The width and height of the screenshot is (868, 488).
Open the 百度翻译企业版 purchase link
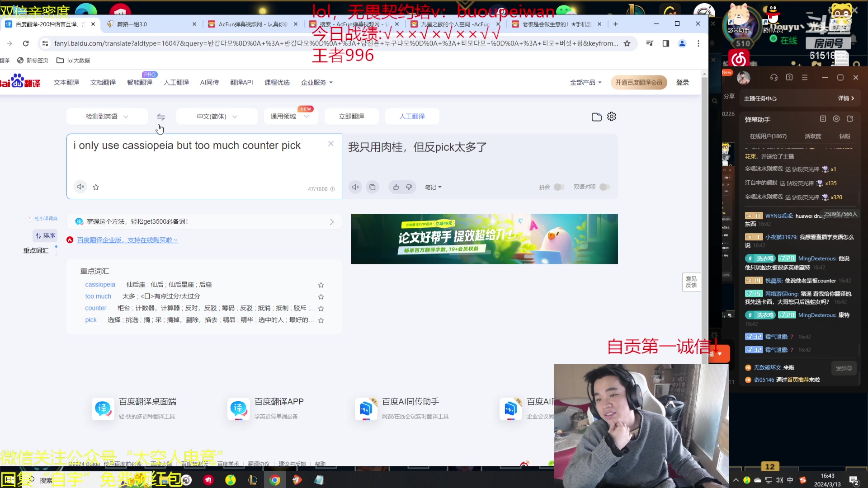click(x=127, y=240)
